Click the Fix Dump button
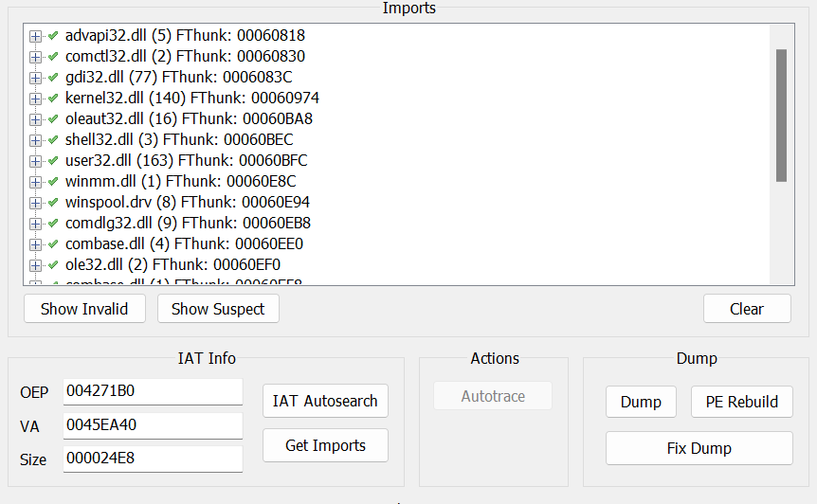 (699, 448)
